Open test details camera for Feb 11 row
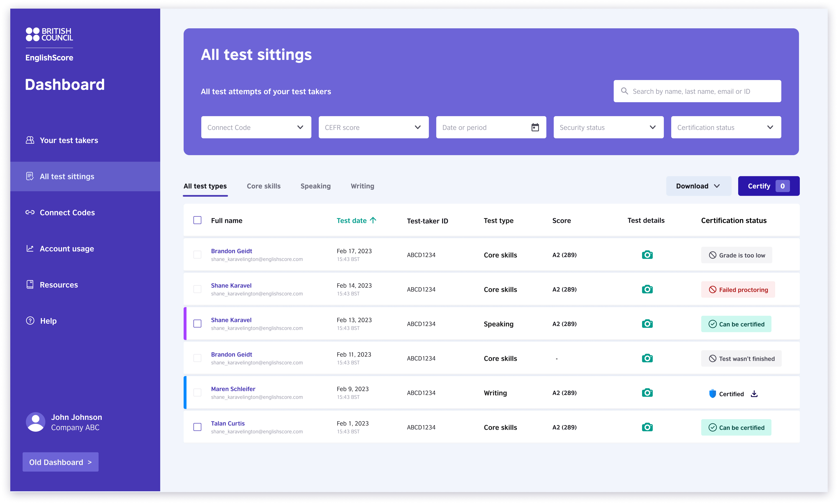838x504 pixels. click(647, 358)
